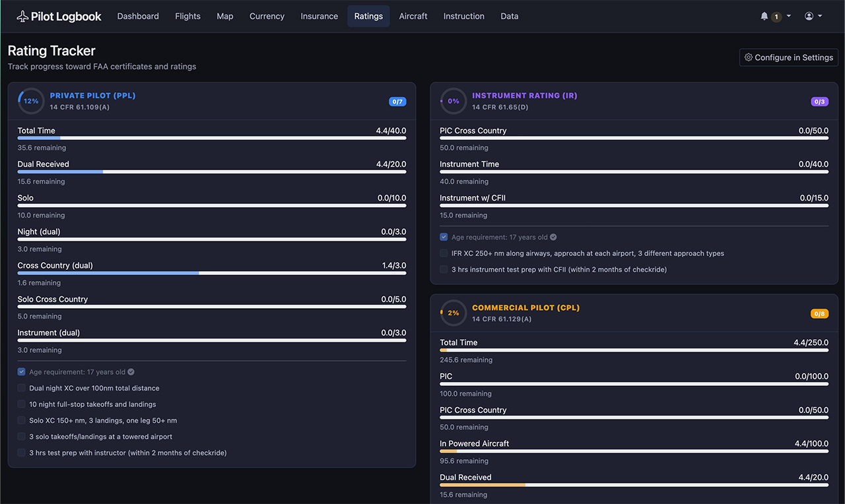
Task: Click the 0/3 badge on Instrument Rating card
Action: [x=819, y=102]
